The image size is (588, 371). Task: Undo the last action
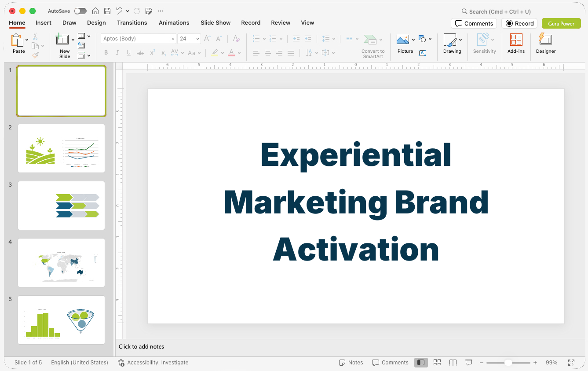pyautogui.click(x=119, y=11)
